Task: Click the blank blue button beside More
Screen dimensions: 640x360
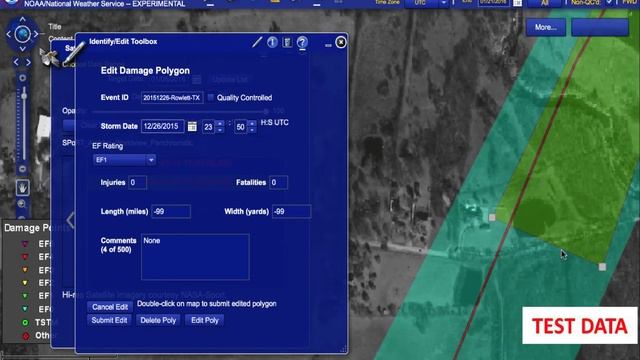Action: (600, 27)
